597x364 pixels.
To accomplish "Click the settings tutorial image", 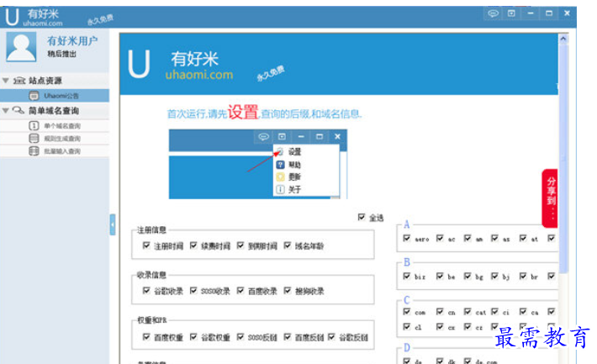I will (x=258, y=164).
